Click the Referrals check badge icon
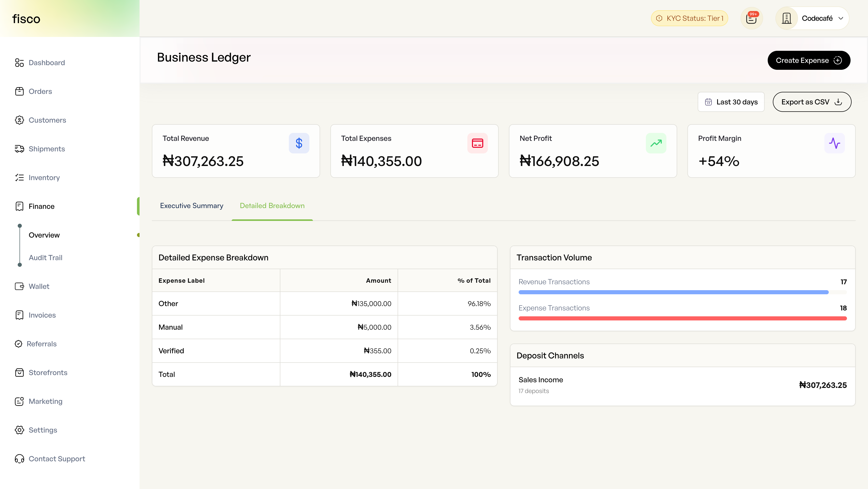The image size is (868, 489). point(18,344)
